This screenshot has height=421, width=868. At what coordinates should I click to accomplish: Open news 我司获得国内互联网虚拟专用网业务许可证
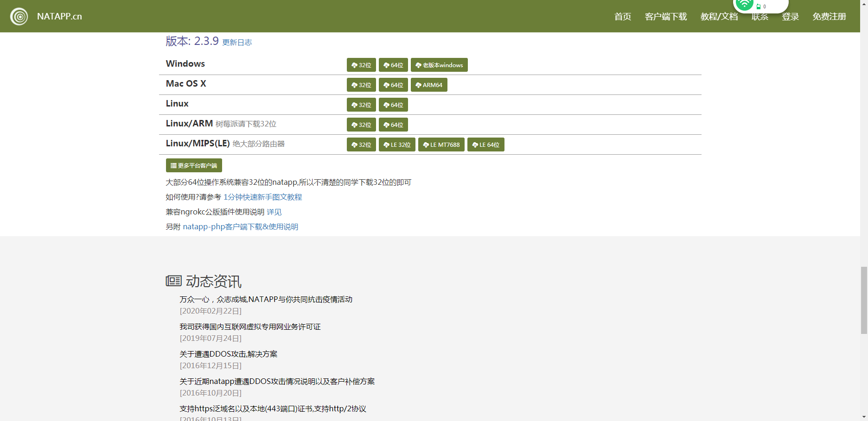pyautogui.click(x=250, y=327)
